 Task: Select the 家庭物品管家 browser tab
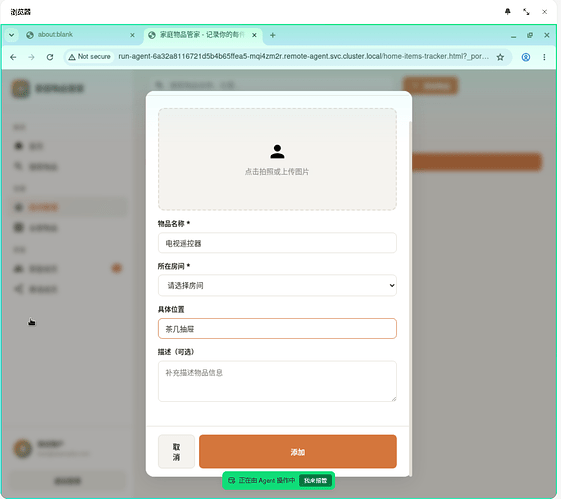[x=202, y=35]
